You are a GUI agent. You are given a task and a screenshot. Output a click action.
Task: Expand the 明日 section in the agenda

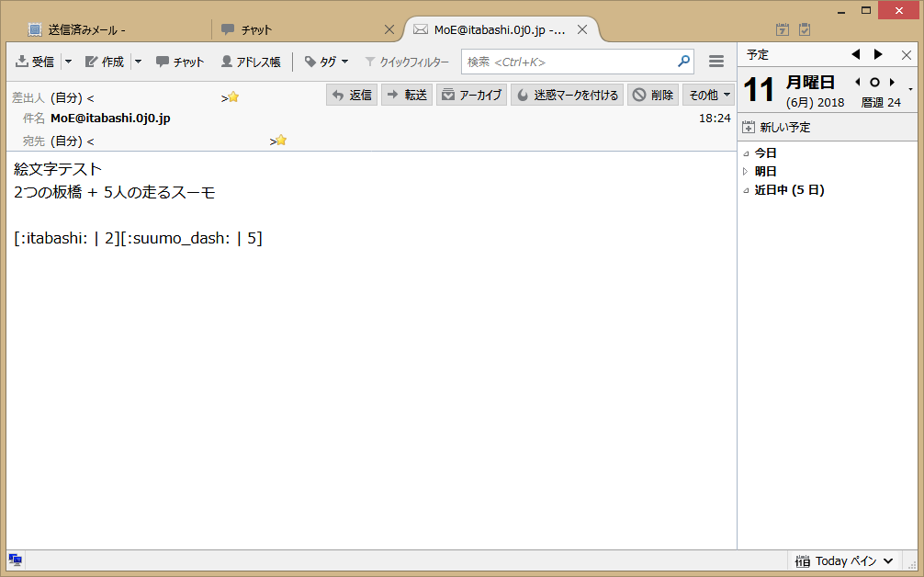pos(746,172)
